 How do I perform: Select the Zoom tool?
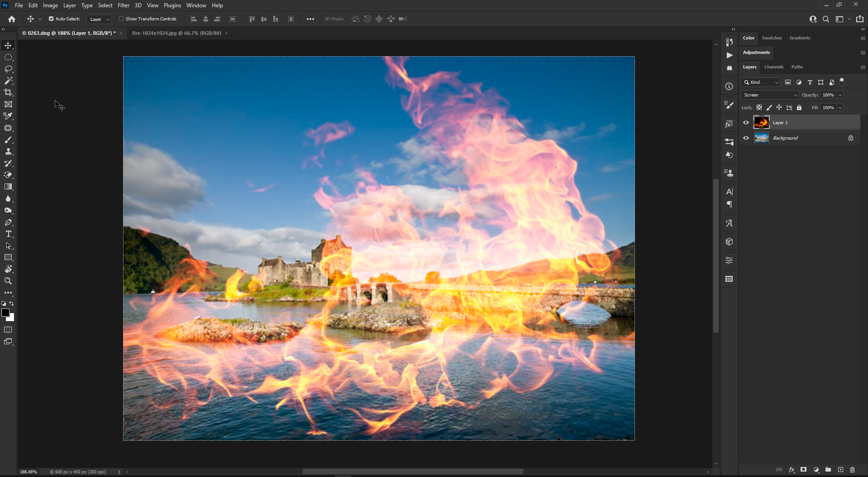[x=8, y=281]
